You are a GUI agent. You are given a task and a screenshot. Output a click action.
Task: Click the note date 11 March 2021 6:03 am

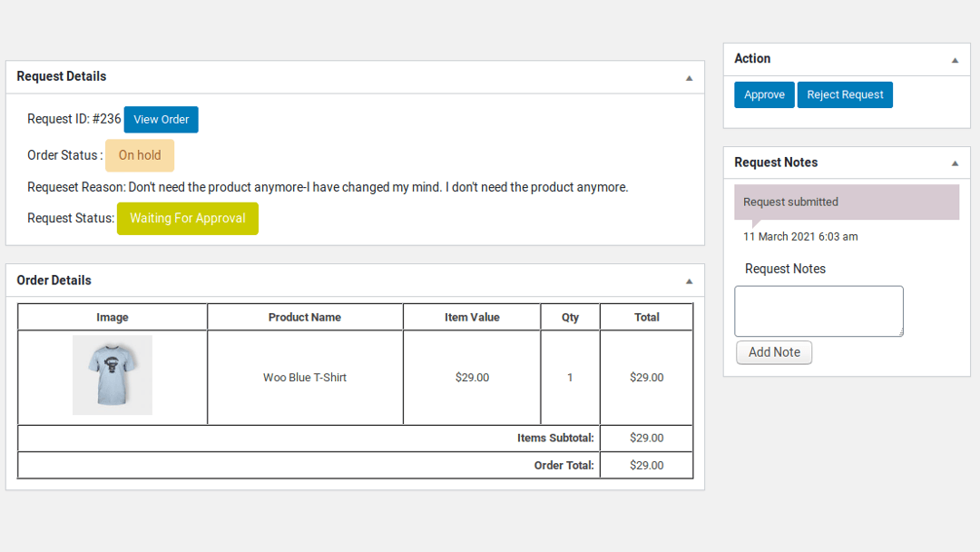point(800,237)
